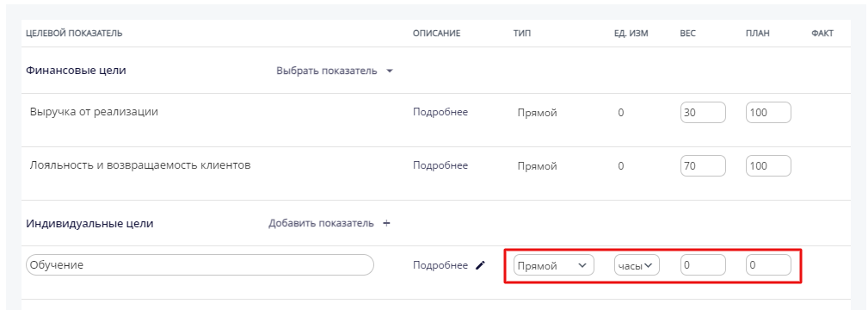This screenshot has height=310, width=868.
Task: Open Подробнее for Лояльность и возвращаемость клиентов
Action: (x=440, y=165)
